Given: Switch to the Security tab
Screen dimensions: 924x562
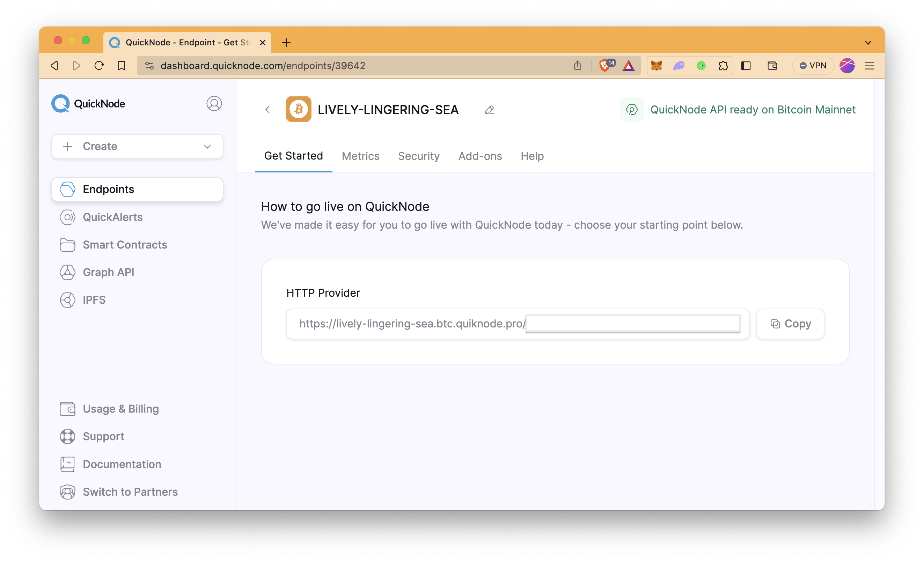Looking at the screenshot, I should [x=418, y=156].
